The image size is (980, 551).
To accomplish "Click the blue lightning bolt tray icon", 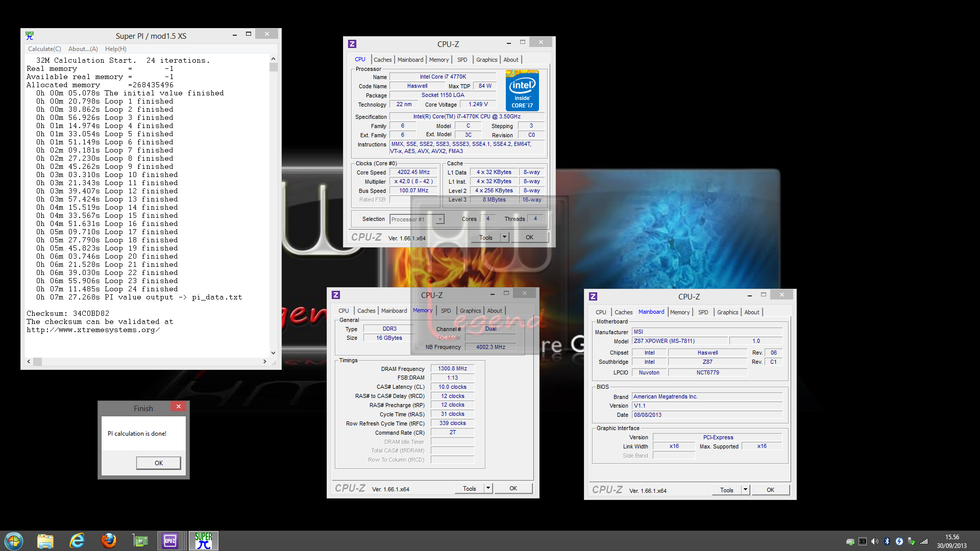I will (899, 541).
